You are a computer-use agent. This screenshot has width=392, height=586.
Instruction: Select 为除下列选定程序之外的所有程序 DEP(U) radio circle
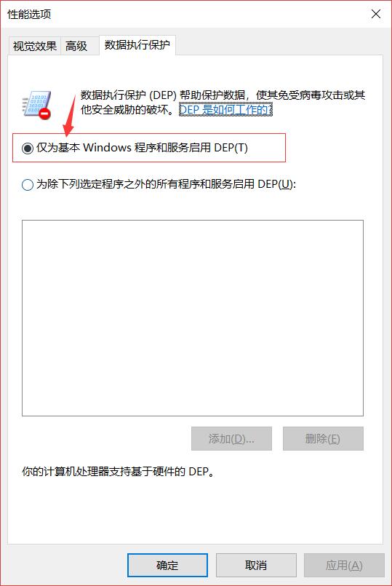coord(27,185)
